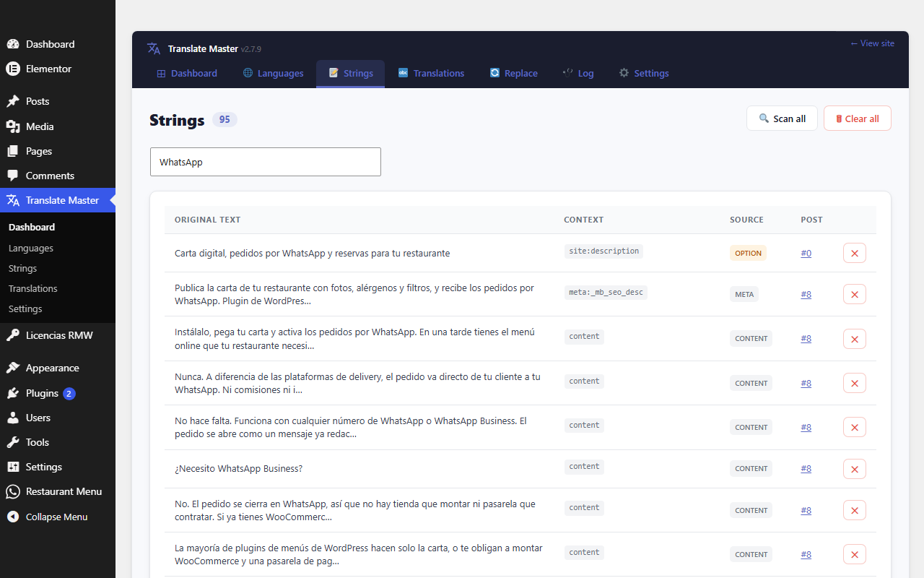The width and height of the screenshot is (924, 578).
Task: Delete the 'Nunca. A diferencia' string
Action: coord(855,383)
